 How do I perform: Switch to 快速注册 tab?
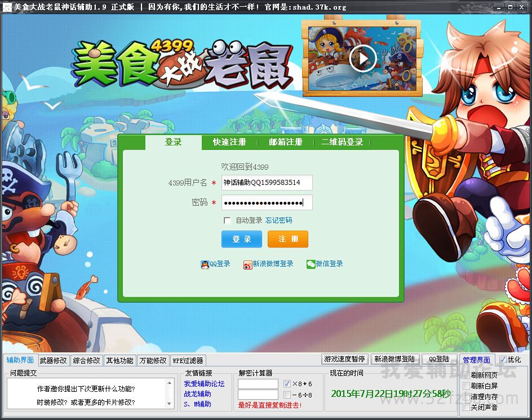click(229, 142)
